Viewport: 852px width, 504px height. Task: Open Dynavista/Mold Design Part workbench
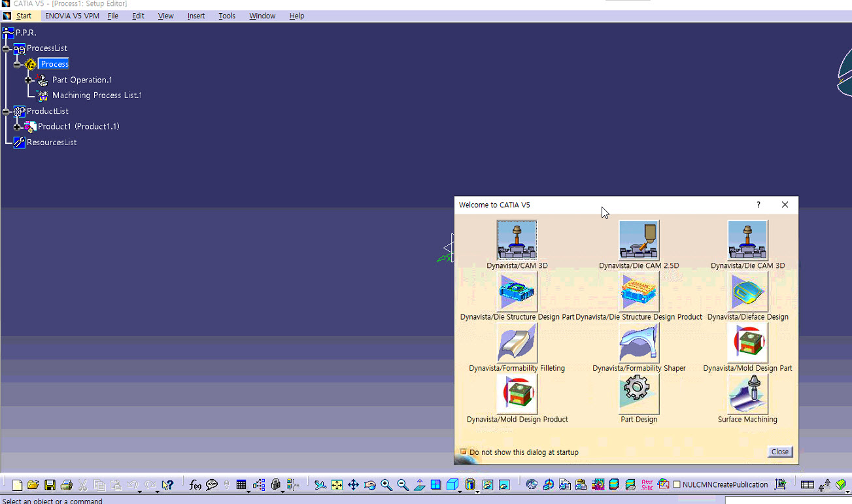(747, 343)
